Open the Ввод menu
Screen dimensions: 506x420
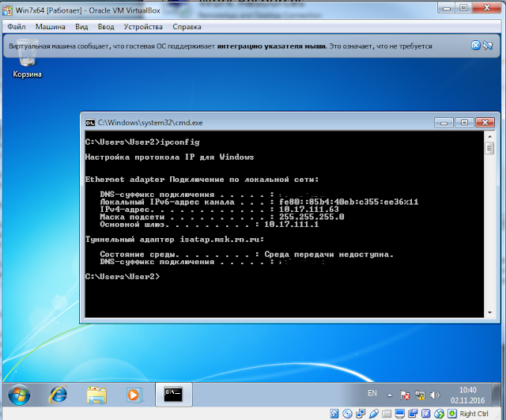(x=106, y=27)
